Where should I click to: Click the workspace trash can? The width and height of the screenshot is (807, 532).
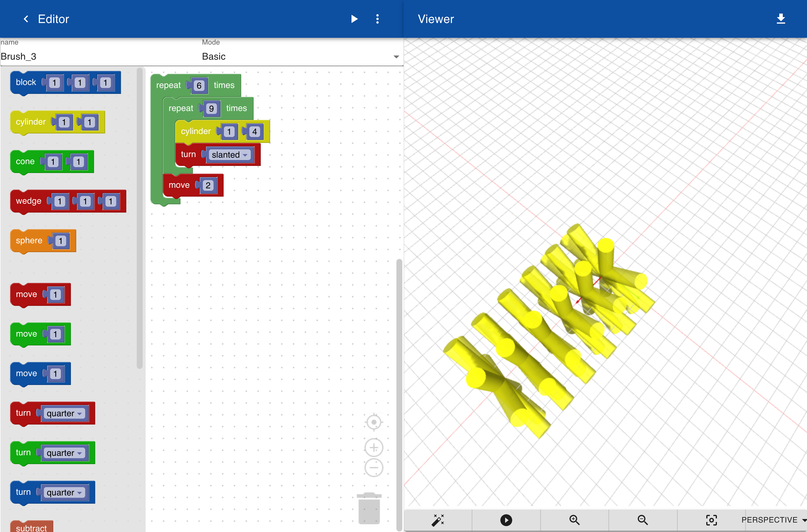coord(369,508)
